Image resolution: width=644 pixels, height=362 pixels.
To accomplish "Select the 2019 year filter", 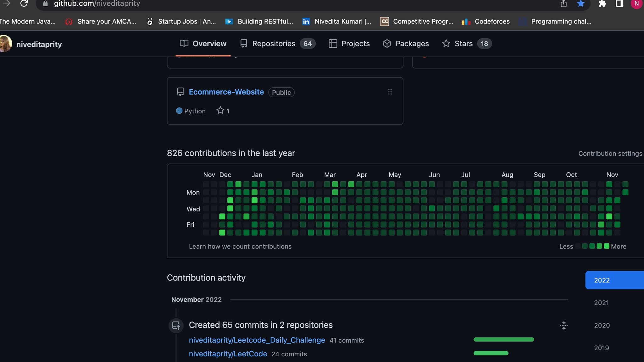I will [x=601, y=348].
